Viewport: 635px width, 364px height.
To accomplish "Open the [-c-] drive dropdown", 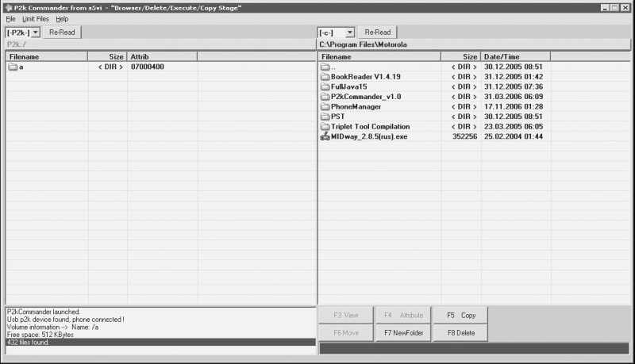I will pyautogui.click(x=350, y=33).
